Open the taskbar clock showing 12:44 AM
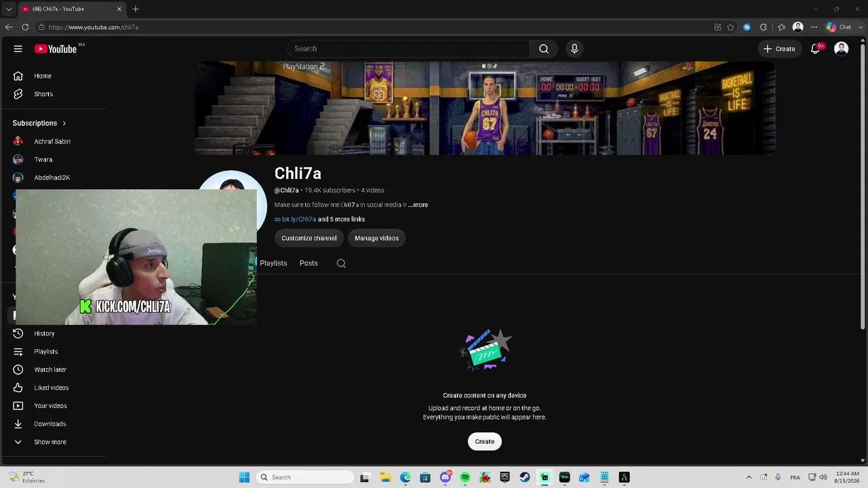 (847, 477)
